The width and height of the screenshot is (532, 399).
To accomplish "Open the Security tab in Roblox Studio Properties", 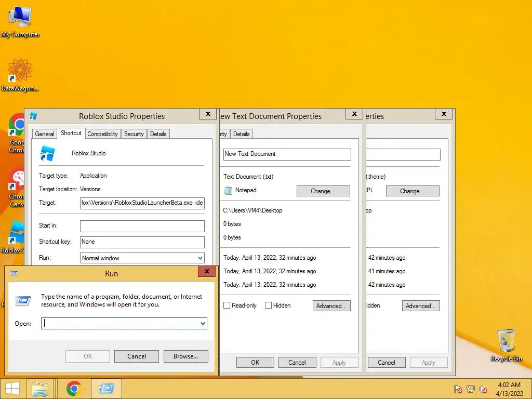I will (x=134, y=134).
